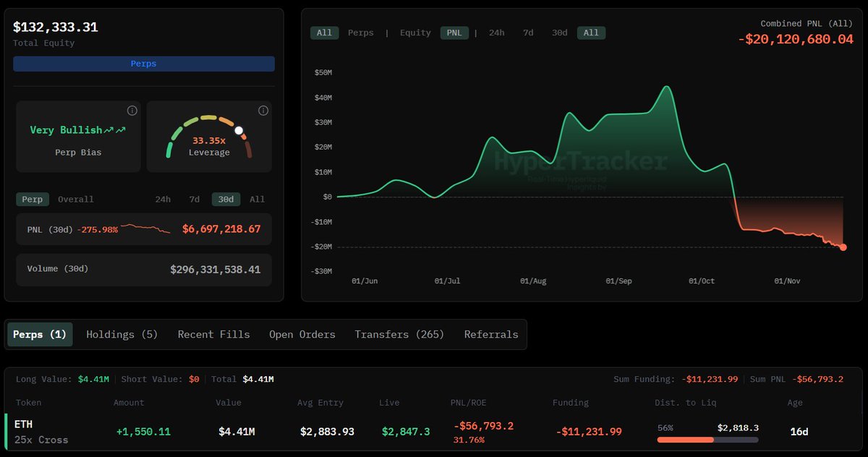The width and height of the screenshot is (868, 457).
Task: Open the Referrals tab
Action: coord(491,335)
